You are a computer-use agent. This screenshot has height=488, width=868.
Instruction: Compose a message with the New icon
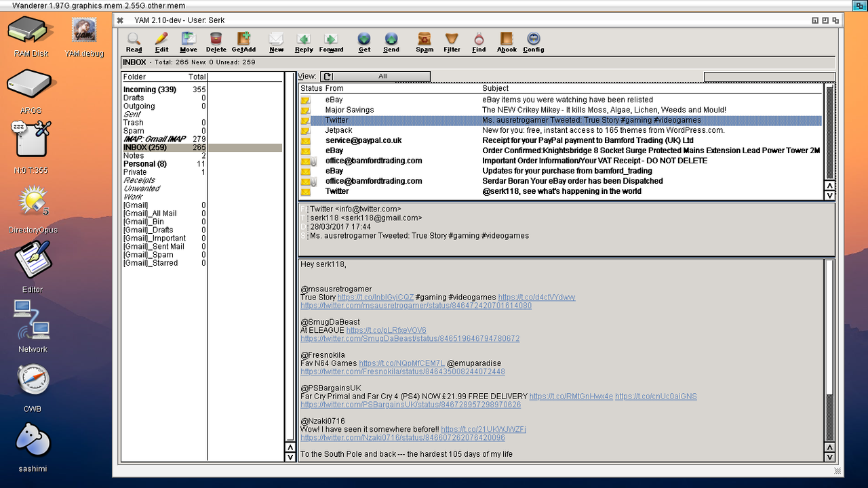tap(276, 42)
